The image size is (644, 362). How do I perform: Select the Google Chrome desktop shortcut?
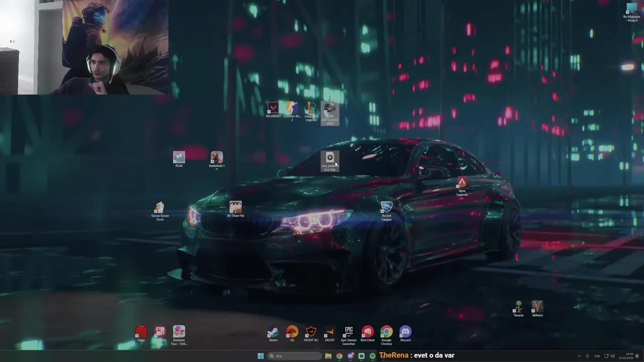[x=386, y=335]
